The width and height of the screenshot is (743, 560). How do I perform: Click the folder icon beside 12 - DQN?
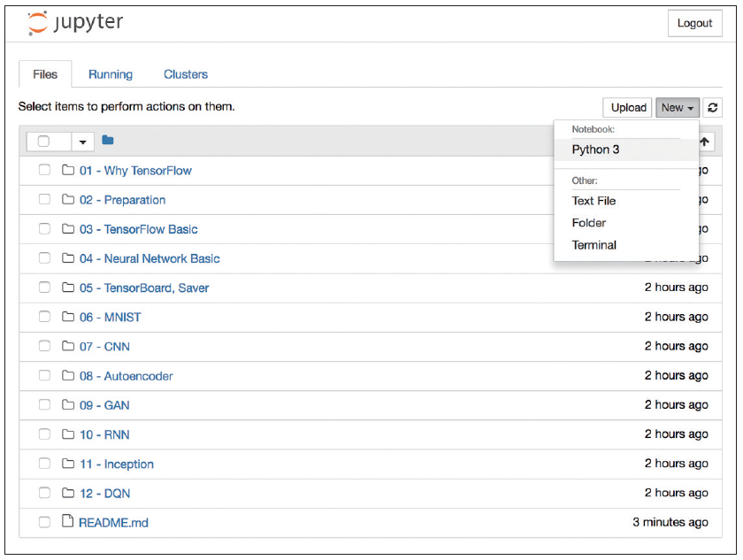[68, 493]
